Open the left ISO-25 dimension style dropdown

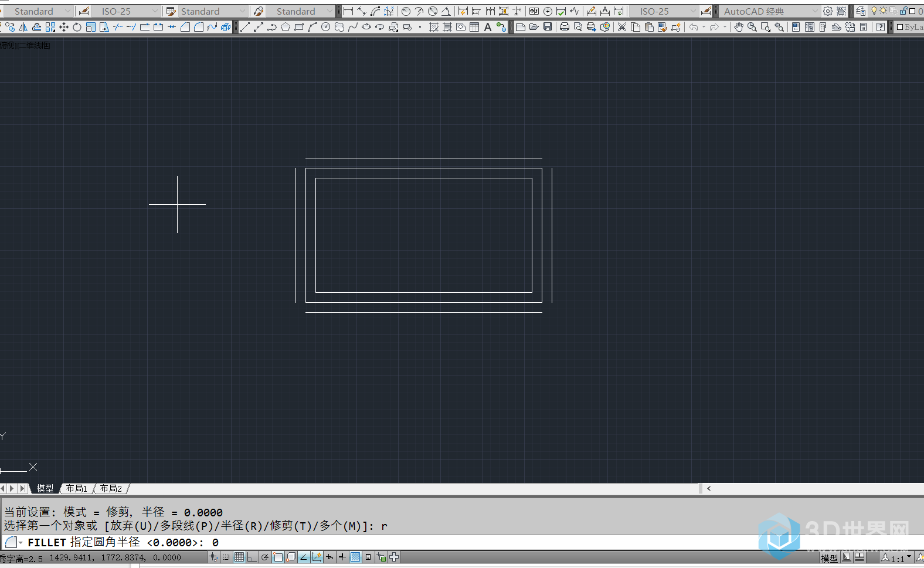pyautogui.click(x=155, y=11)
